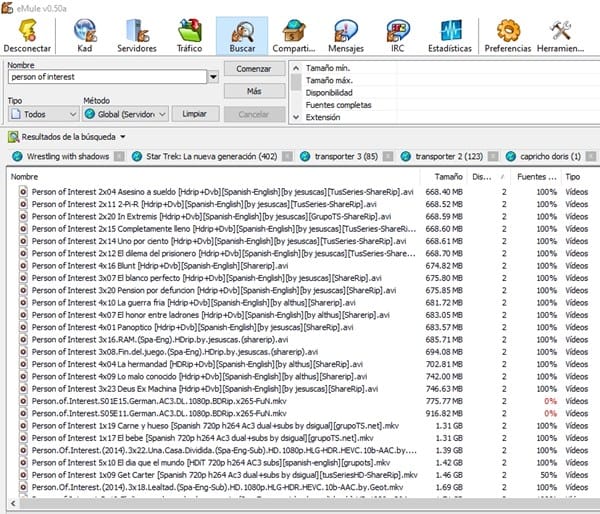Click the Tamaño mín. filter field

451,68
